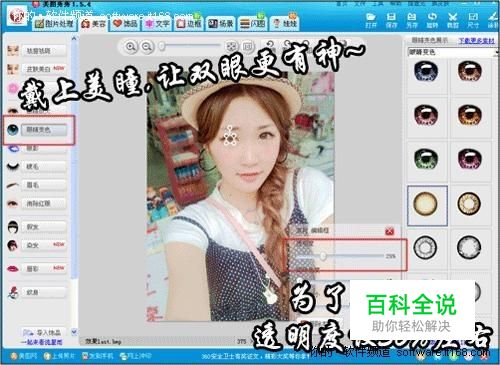
Task: Click the sidebar scroll-down arrow
Action: pos(74,332)
